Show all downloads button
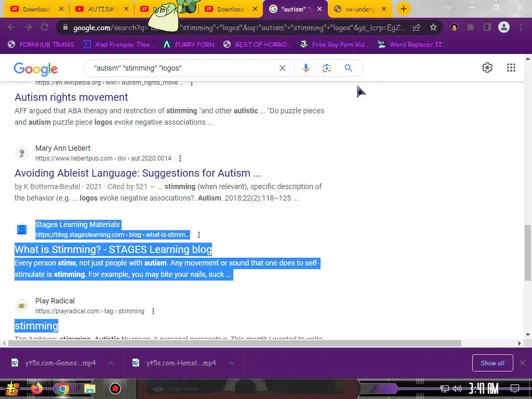The width and height of the screenshot is (532, 399). point(493,363)
